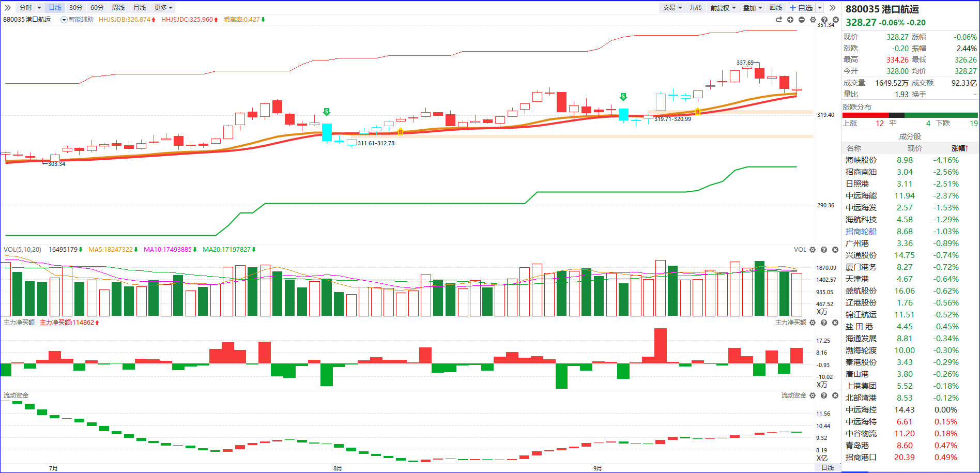
Task: Open main chart indicator settings gear
Action: [x=813, y=20]
